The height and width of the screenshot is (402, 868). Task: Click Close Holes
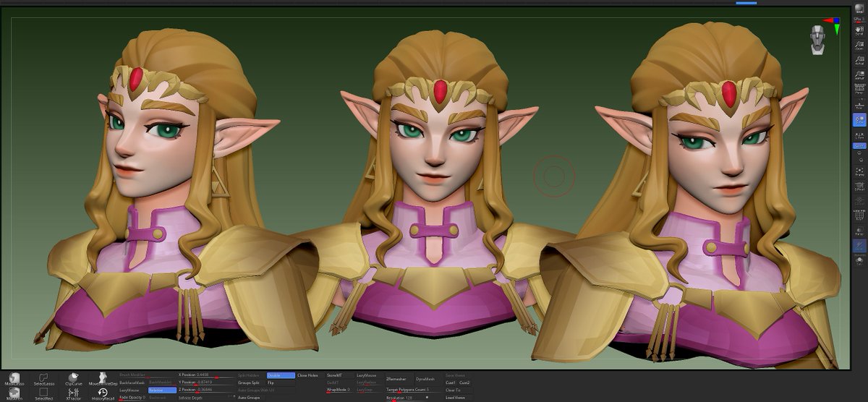(x=307, y=375)
